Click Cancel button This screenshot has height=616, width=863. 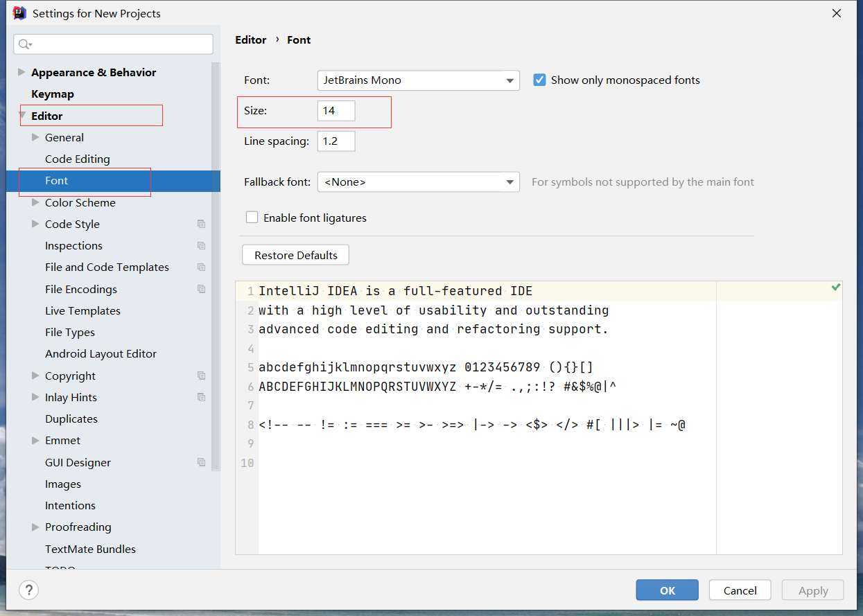click(740, 590)
